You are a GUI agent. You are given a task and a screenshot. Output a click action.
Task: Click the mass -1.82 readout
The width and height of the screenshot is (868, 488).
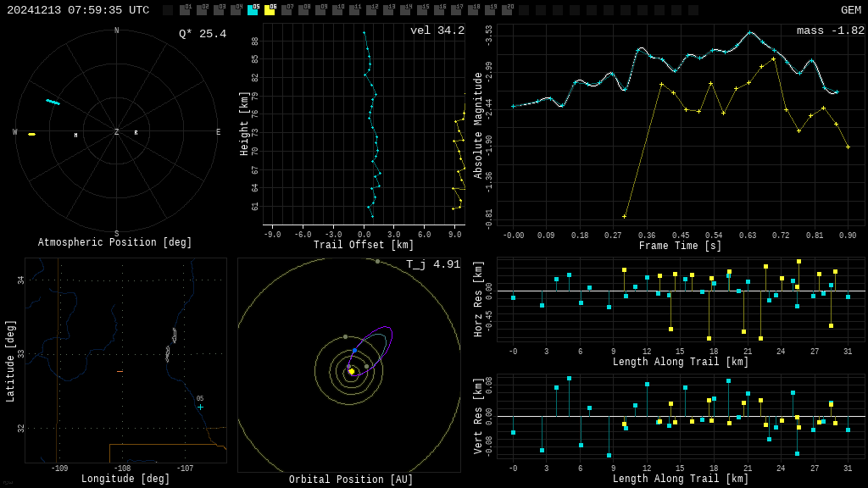830,31
